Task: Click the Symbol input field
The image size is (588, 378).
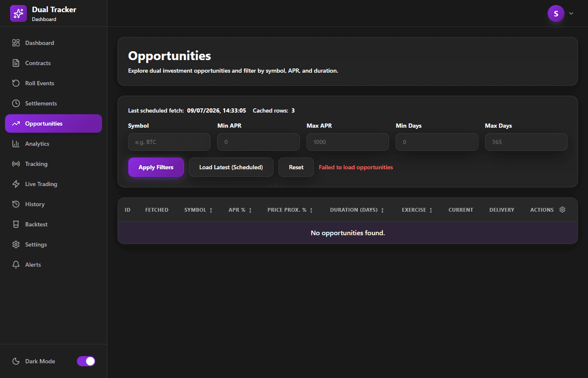Action: coord(169,142)
